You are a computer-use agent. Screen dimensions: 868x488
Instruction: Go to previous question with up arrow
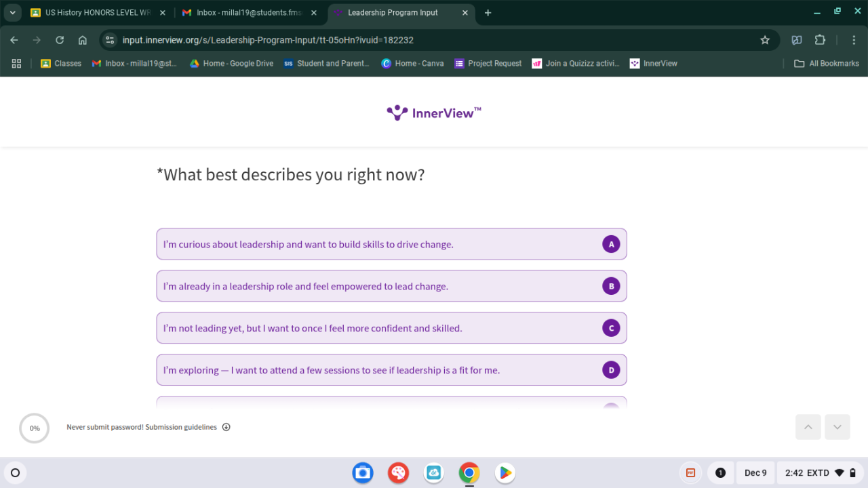(x=808, y=427)
